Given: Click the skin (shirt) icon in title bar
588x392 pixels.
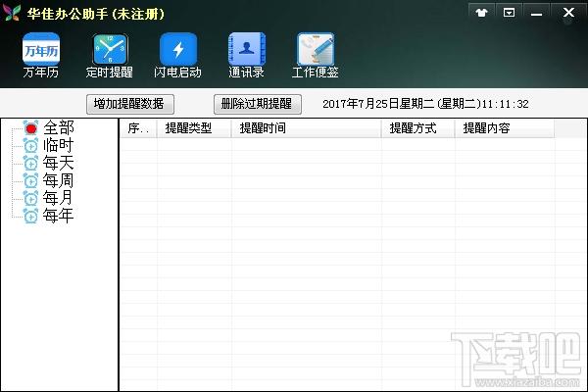Looking at the screenshot, I should pyautogui.click(x=481, y=13).
